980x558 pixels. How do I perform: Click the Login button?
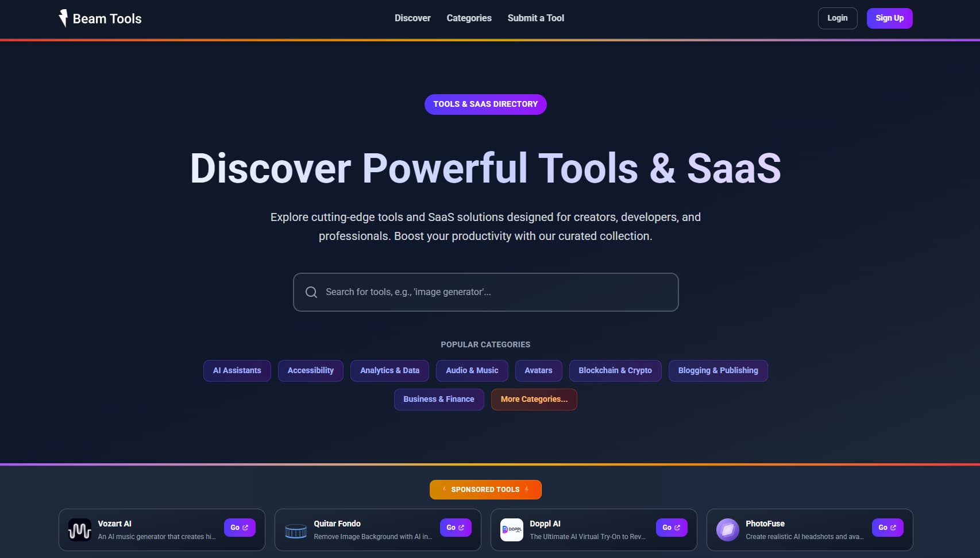(837, 18)
